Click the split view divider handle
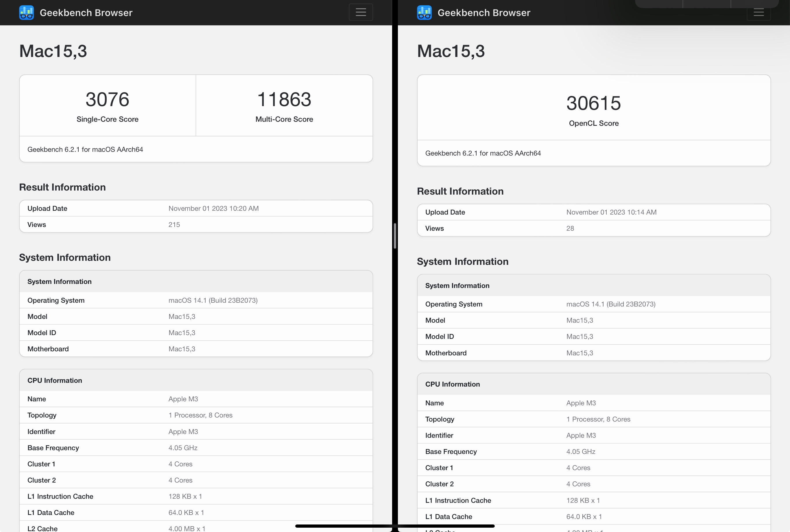 click(x=395, y=236)
